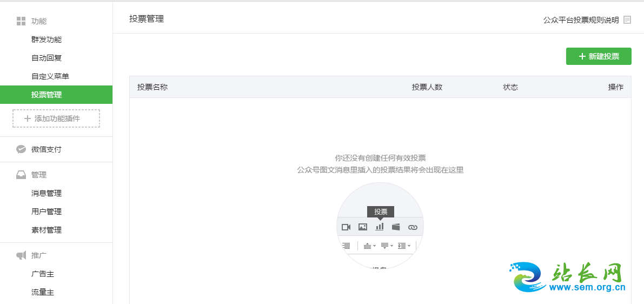644x304 pixels.
Task: Open 群发功能 in the sidebar
Action: coord(47,39)
